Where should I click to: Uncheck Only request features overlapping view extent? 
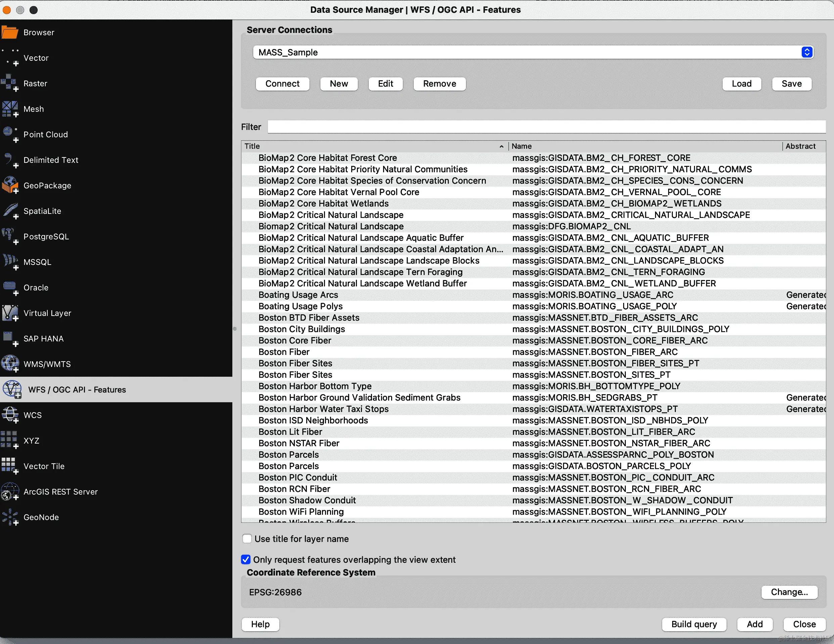point(246,560)
